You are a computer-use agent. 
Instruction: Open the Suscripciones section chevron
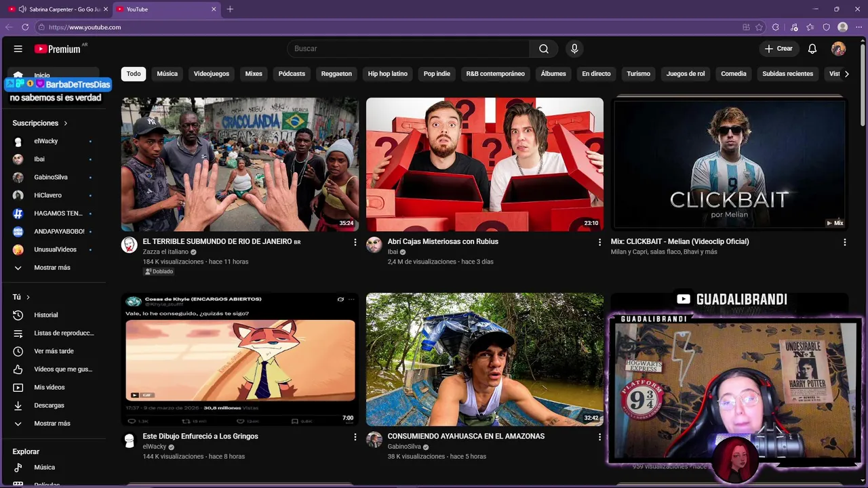66,123
